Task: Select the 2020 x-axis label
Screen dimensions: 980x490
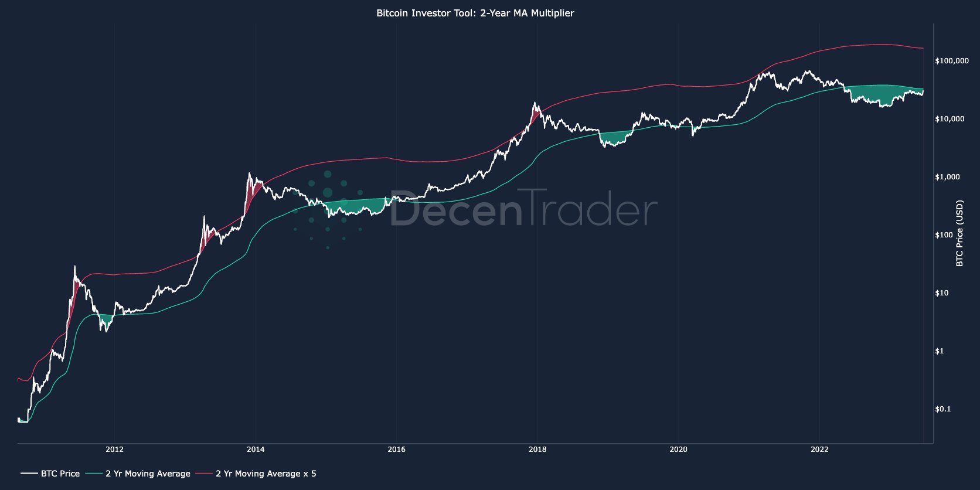Action: [678, 450]
